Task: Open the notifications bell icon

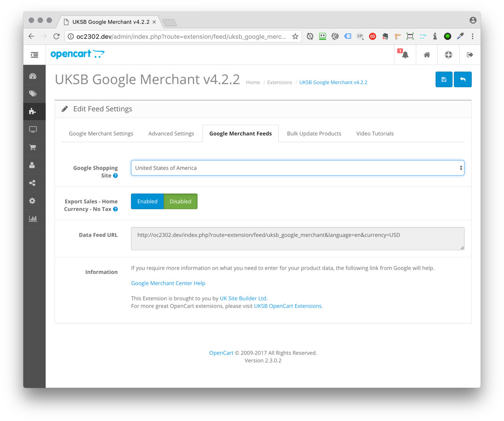Action: [405, 55]
